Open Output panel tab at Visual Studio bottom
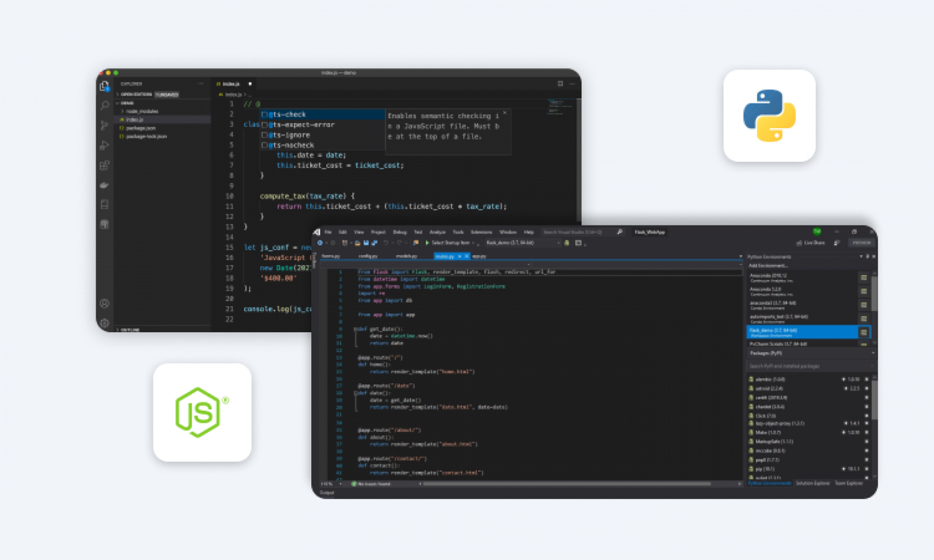 (327, 493)
